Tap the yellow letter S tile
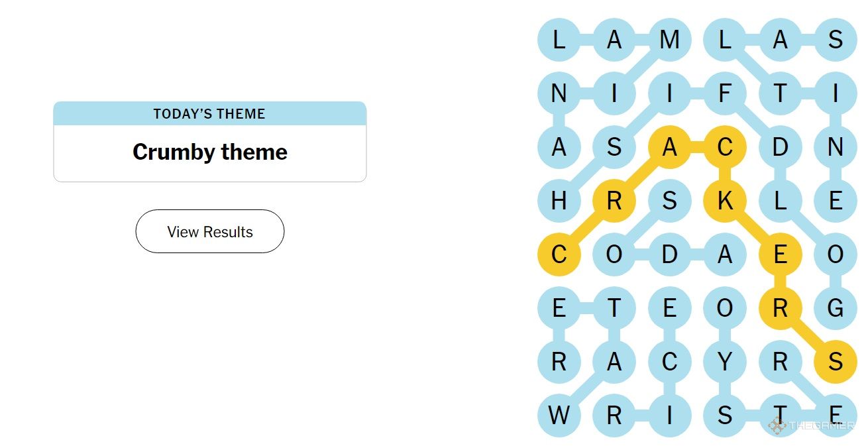The width and height of the screenshot is (868, 448). click(x=836, y=361)
